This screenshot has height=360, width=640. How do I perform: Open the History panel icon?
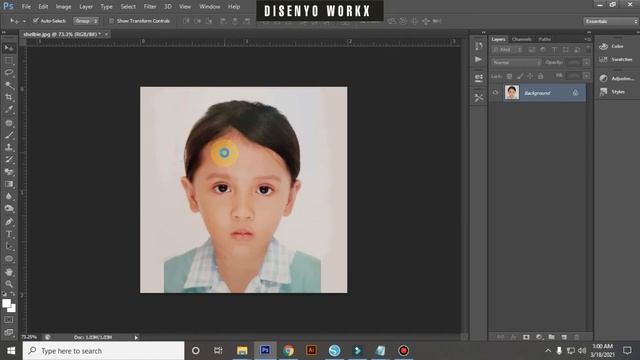pos(479,46)
